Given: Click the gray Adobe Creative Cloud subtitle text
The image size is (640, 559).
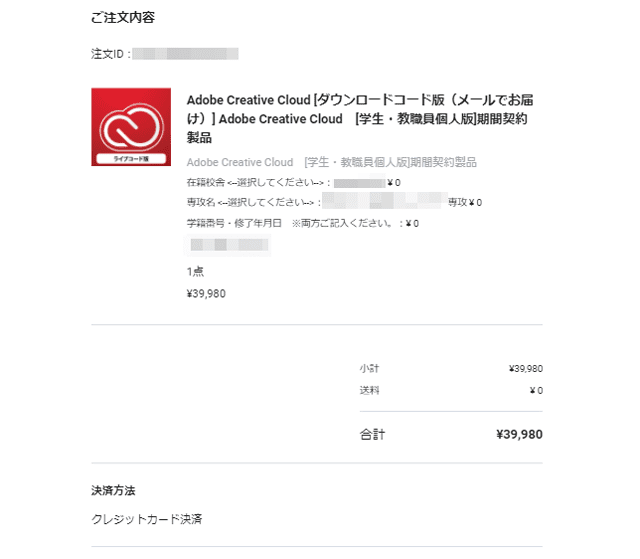Looking at the screenshot, I should [x=331, y=162].
